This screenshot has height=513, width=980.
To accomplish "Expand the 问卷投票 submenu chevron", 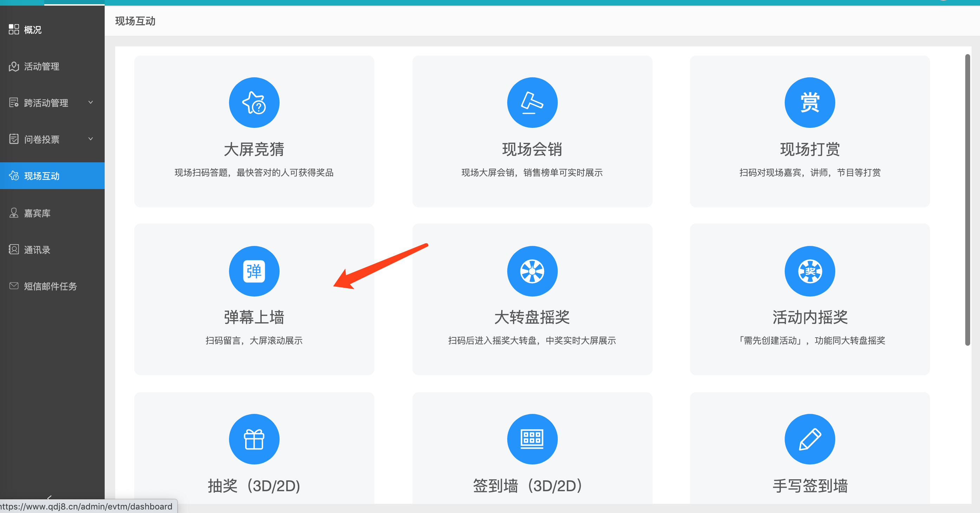I will pyautogui.click(x=91, y=139).
